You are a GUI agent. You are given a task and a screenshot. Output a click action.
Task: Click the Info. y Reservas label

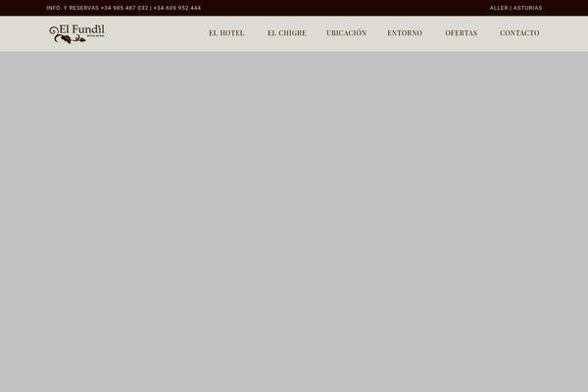coord(73,8)
